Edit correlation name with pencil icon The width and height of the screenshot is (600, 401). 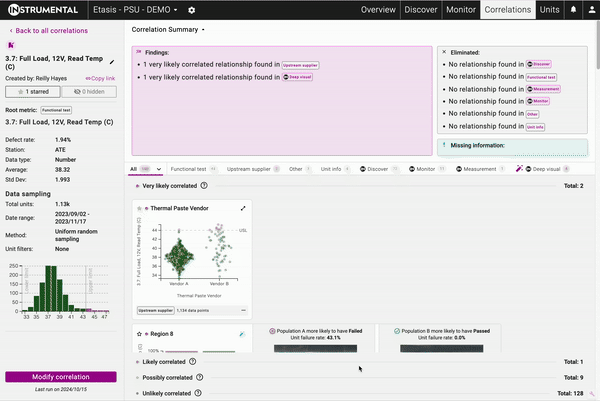click(x=112, y=62)
